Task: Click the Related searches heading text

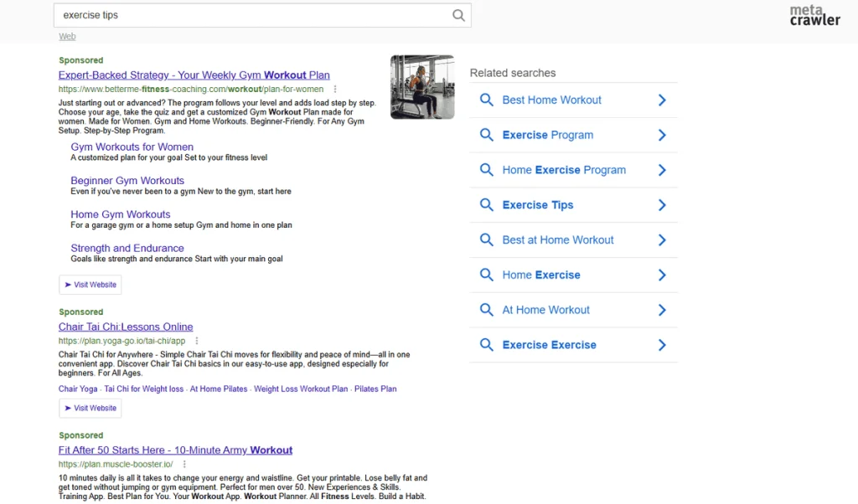Action: tap(513, 73)
